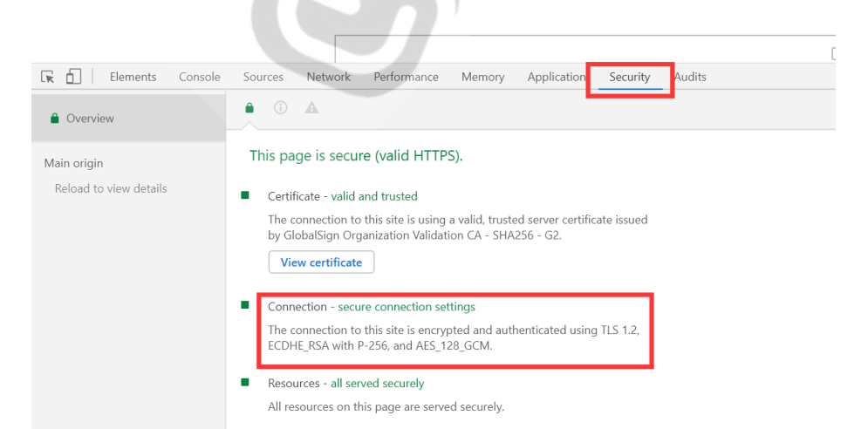
Task: Click the grey warning triangle icon
Action: point(311,108)
